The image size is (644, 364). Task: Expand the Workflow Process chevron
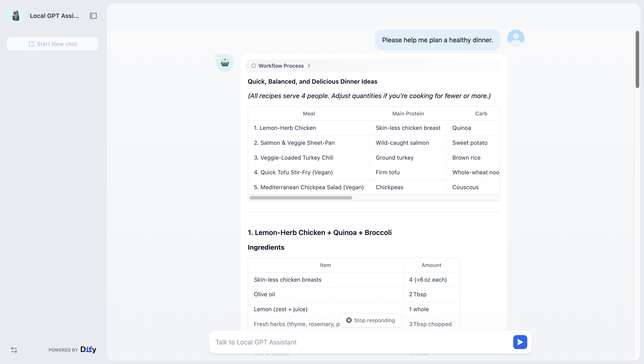(309, 66)
